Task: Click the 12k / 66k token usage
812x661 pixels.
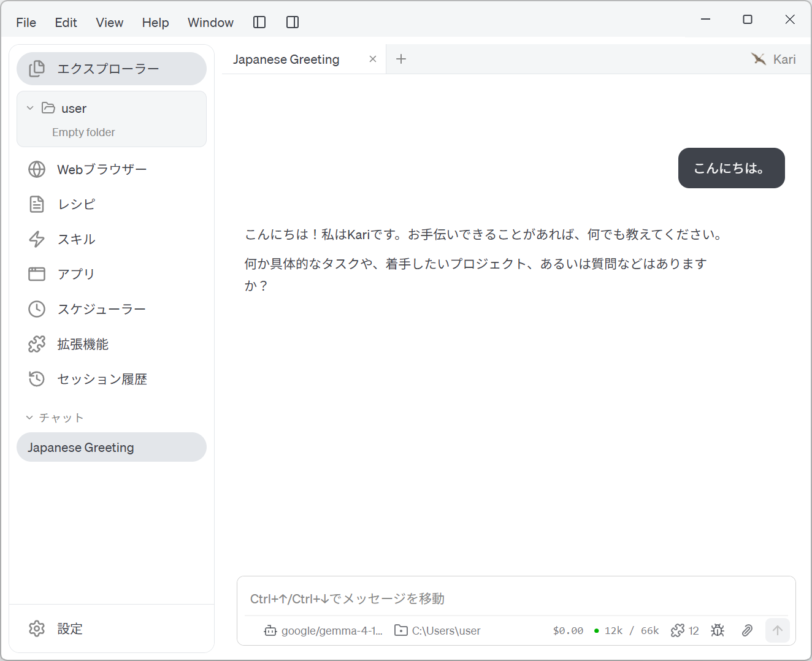Action: coord(626,630)
